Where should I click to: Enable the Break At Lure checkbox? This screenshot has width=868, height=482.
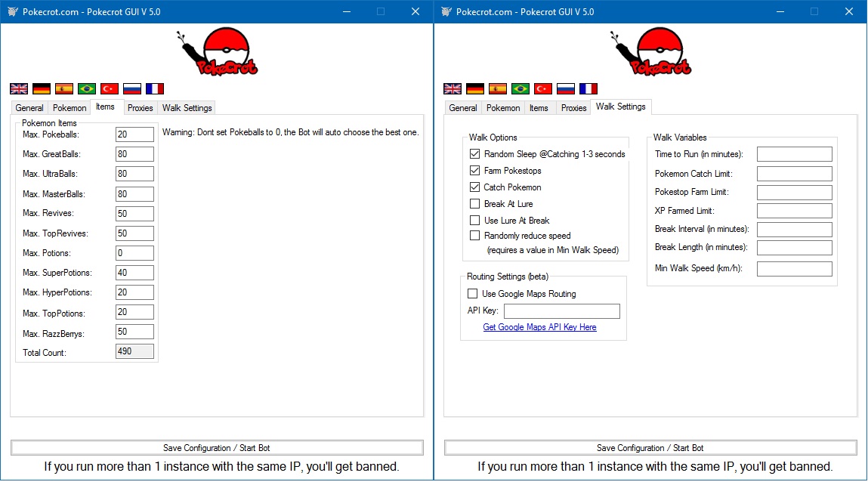coord(474,204)
